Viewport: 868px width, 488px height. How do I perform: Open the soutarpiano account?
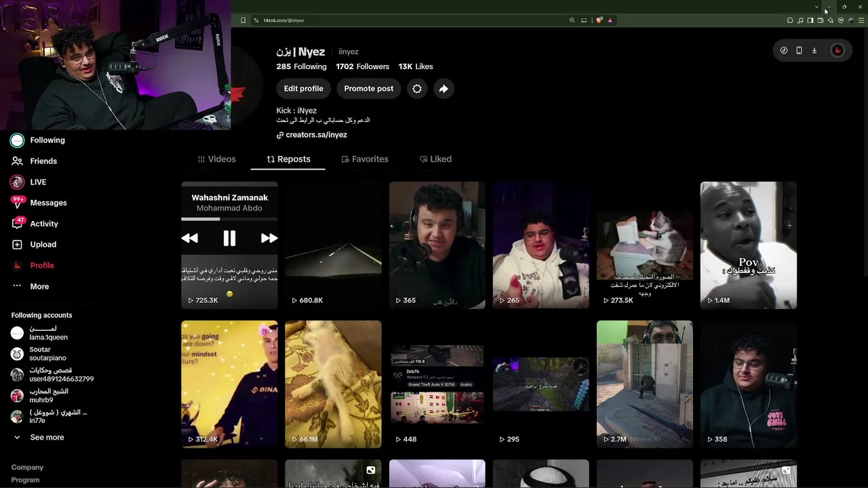pos(39,354)
